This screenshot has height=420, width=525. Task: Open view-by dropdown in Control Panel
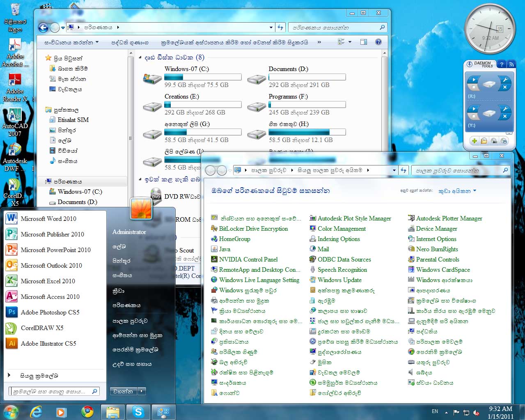tap(457, 191)
